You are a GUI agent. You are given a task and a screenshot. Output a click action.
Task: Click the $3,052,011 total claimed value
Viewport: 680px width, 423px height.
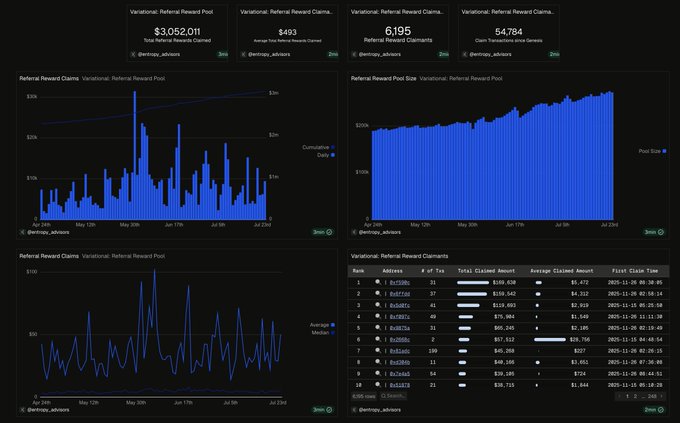pos(177,31)
